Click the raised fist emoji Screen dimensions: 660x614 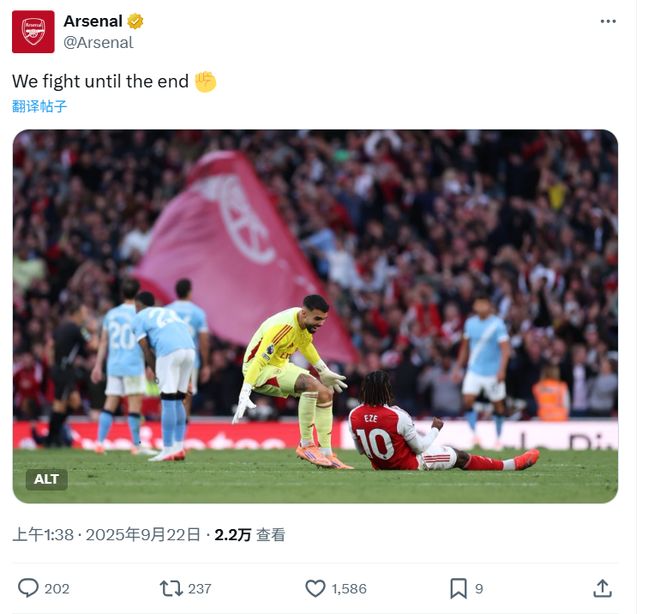pyautogui.click(x=205, y=81)
